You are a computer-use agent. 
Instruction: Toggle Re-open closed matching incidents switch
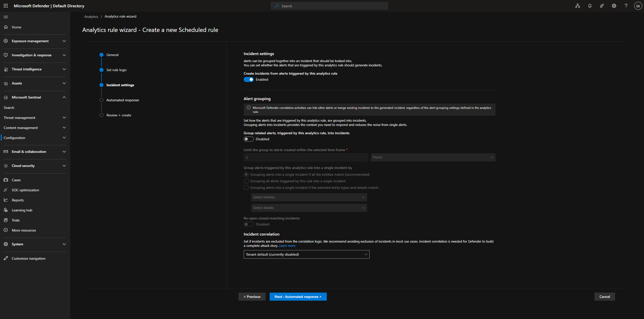click(x=248, y=224)
